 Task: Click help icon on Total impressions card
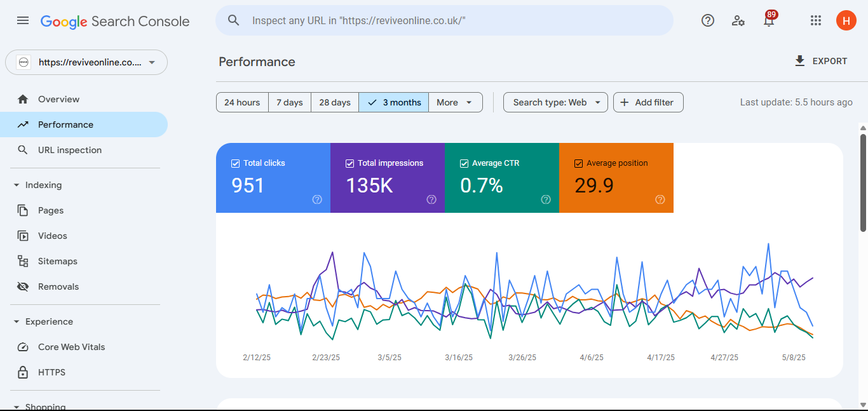[431, 199]
